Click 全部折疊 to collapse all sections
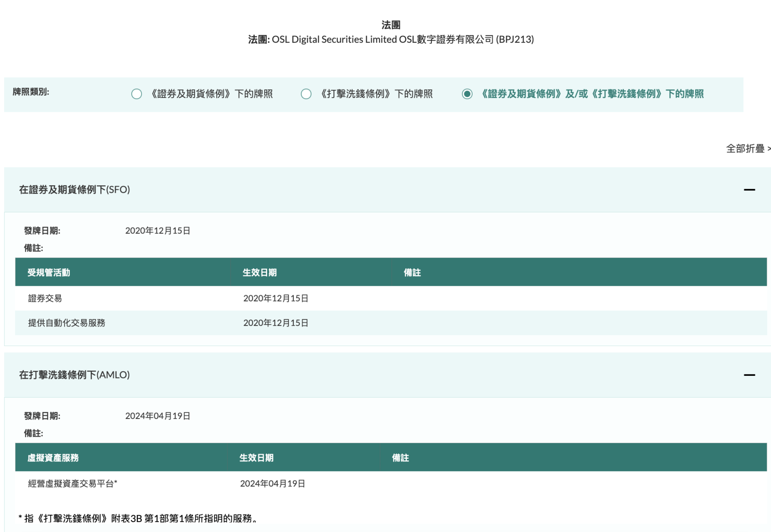The width and height of the screenshot is (771, 532). pyautogui.click(x=748, y=149)
